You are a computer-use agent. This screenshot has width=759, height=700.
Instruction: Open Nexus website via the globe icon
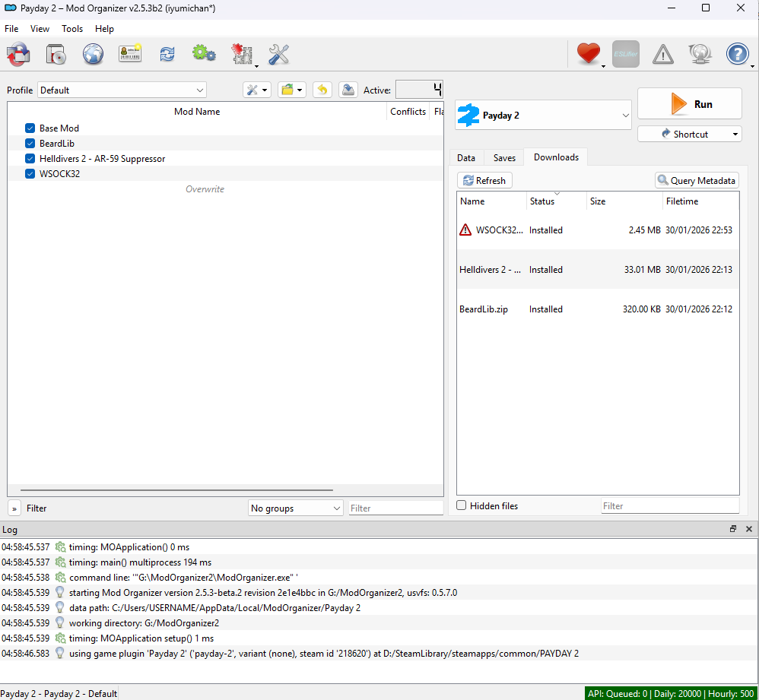tap(93, 54)
